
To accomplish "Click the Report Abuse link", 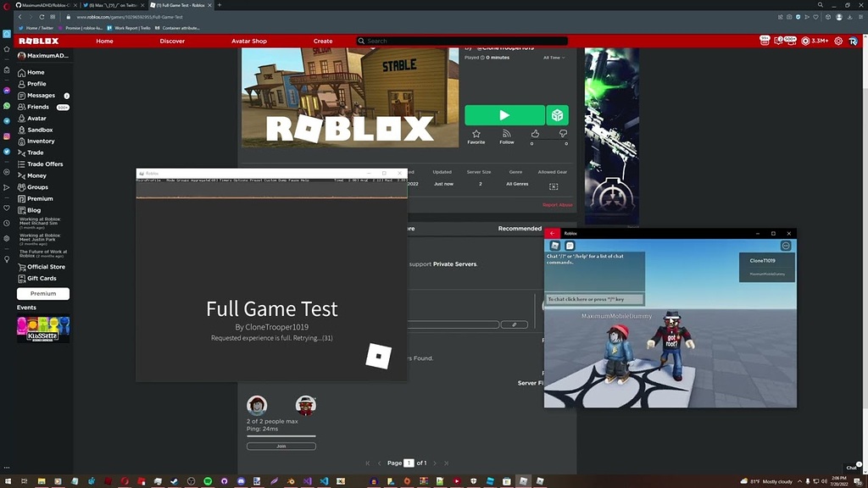I will [557, 205].
